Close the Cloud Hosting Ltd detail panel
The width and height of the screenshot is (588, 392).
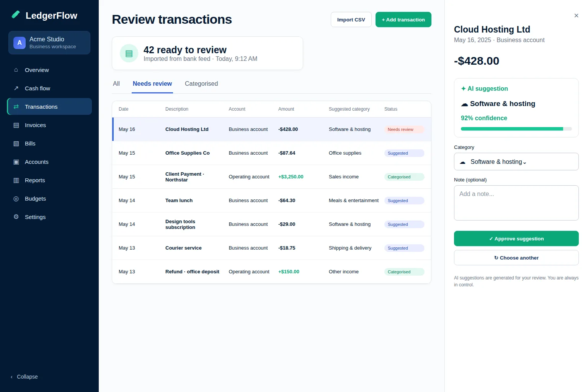(576, 16)
